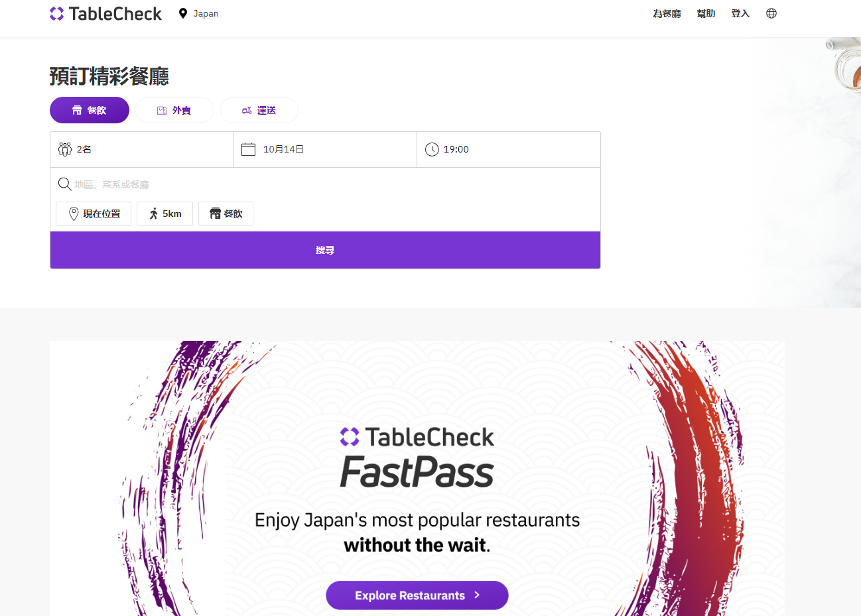Click the purple 搜尋 search button
The height and width of the screenshot is (616, 861).
(x=325, y=250)
